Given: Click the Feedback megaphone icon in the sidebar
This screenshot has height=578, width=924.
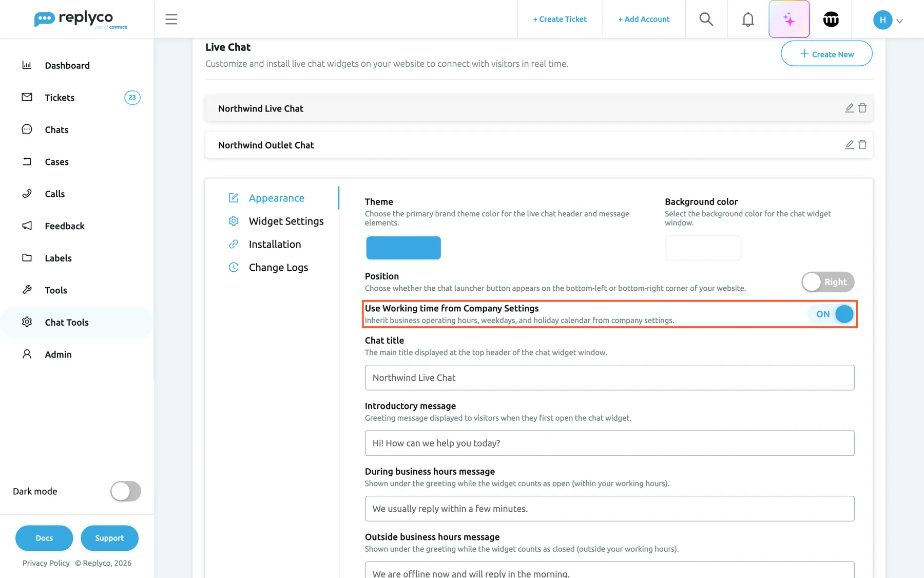Looking at the screenshot, I should pos(27,226).
